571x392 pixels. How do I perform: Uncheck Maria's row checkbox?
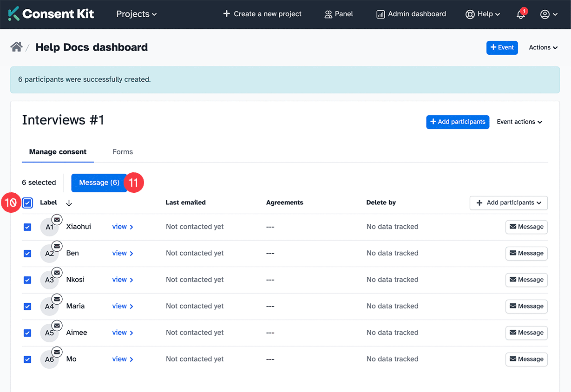pyautogui.click(x=27, y=306)
